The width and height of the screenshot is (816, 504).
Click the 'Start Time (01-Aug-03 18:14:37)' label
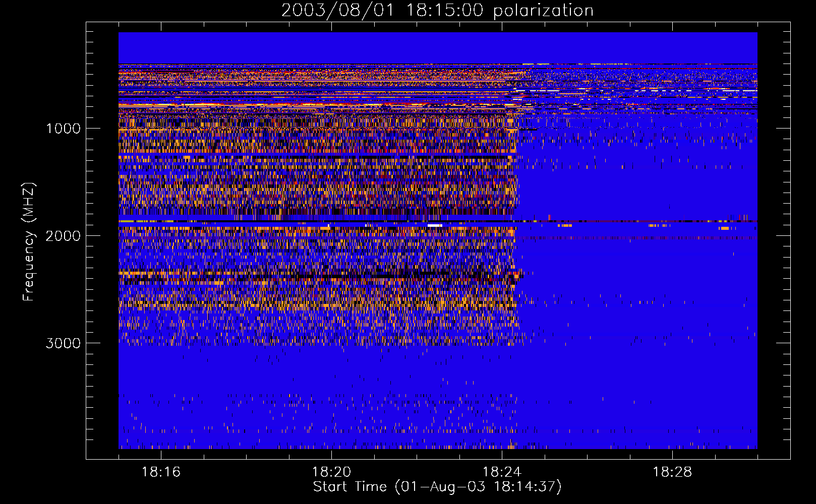point(437,487)
